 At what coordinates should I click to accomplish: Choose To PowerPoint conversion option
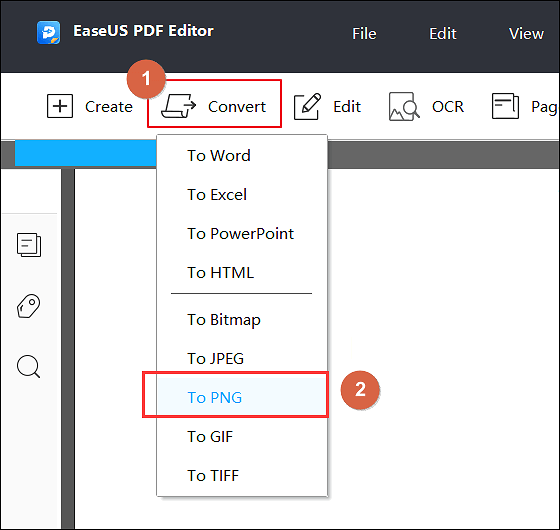tap(242, 234)
